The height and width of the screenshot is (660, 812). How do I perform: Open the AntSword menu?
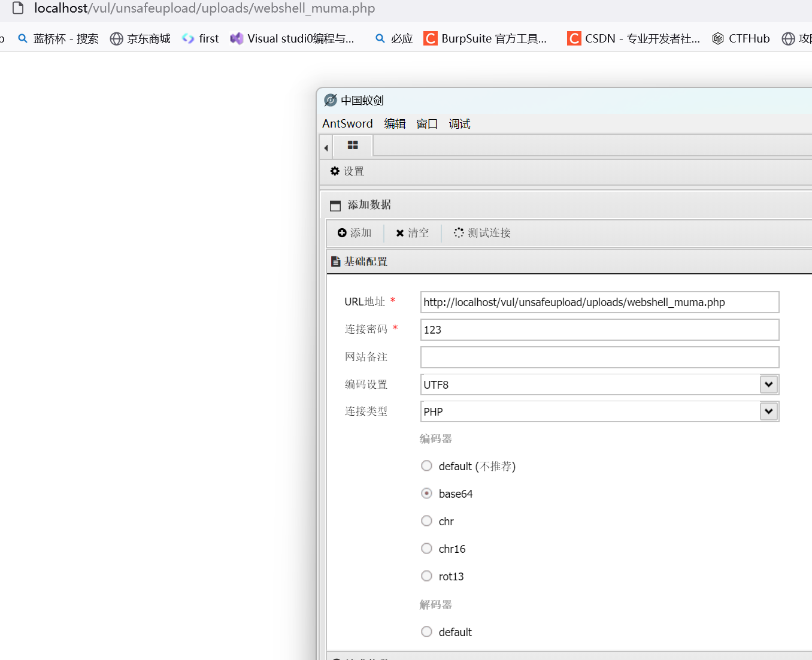click(x=347, y=123)
